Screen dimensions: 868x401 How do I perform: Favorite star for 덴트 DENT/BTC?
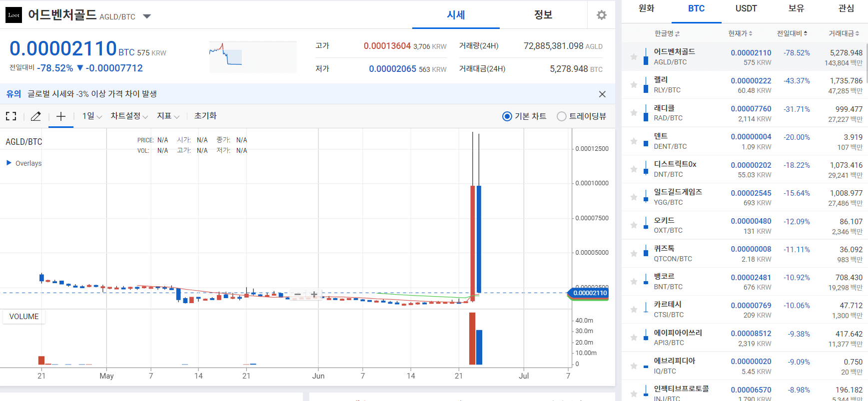coord(634,141)
